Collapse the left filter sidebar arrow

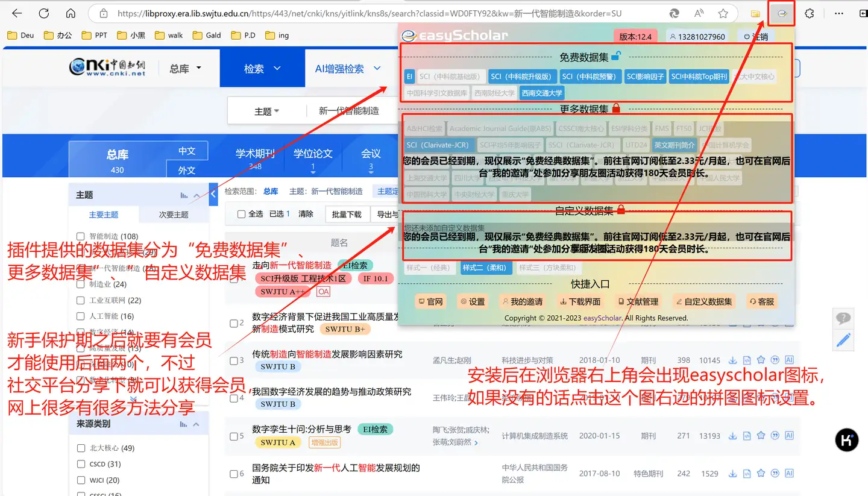pyautogui.click(x=213, y=194)
